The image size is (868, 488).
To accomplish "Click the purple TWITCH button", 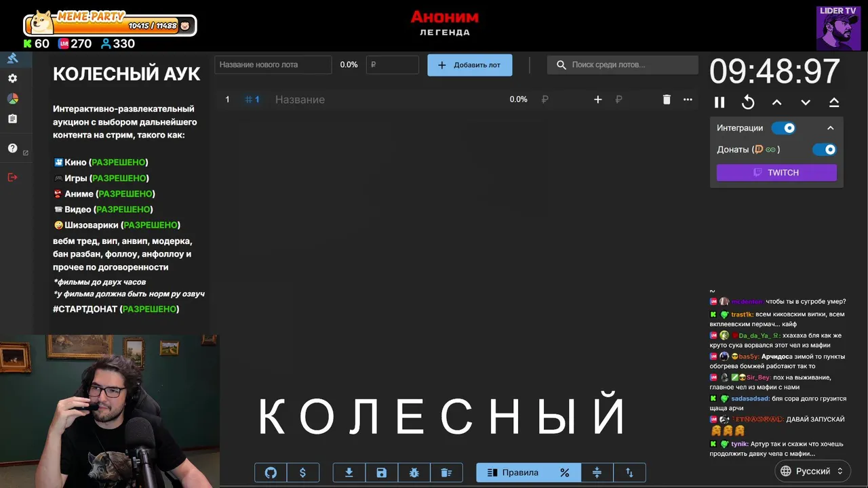I will pyautogui.click(x=776, y=173).
